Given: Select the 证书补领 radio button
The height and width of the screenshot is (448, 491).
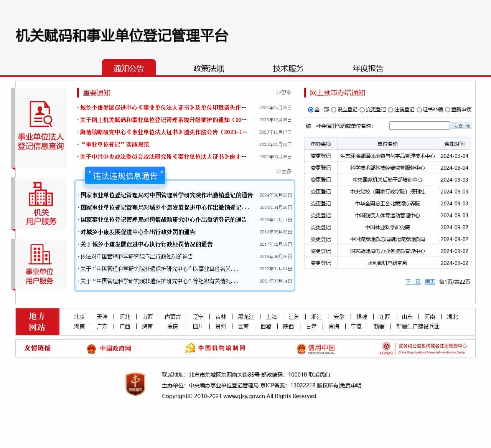Looking at the screenshot, I should coord(419,110).
